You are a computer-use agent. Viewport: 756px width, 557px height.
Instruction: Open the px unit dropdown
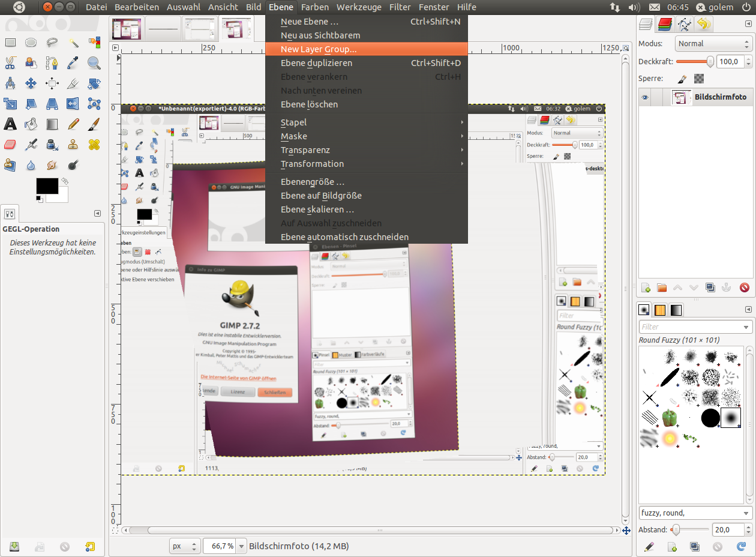(x=184, y=546)
